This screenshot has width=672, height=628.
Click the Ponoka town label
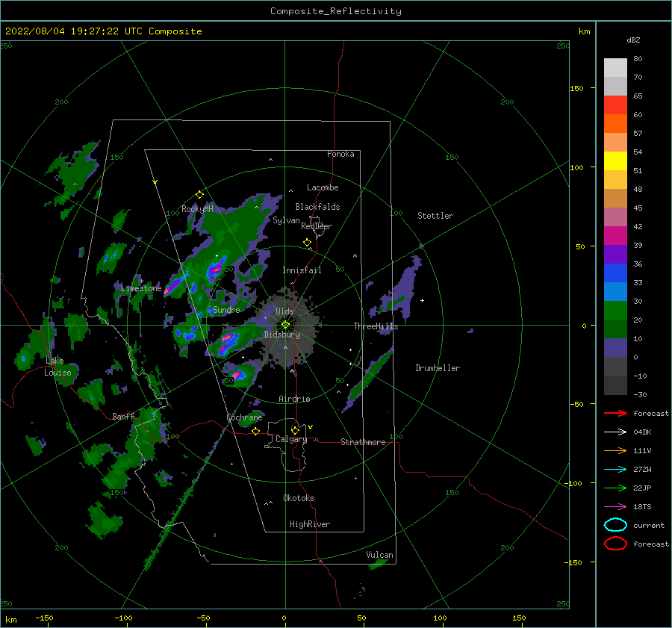(340, 154)
